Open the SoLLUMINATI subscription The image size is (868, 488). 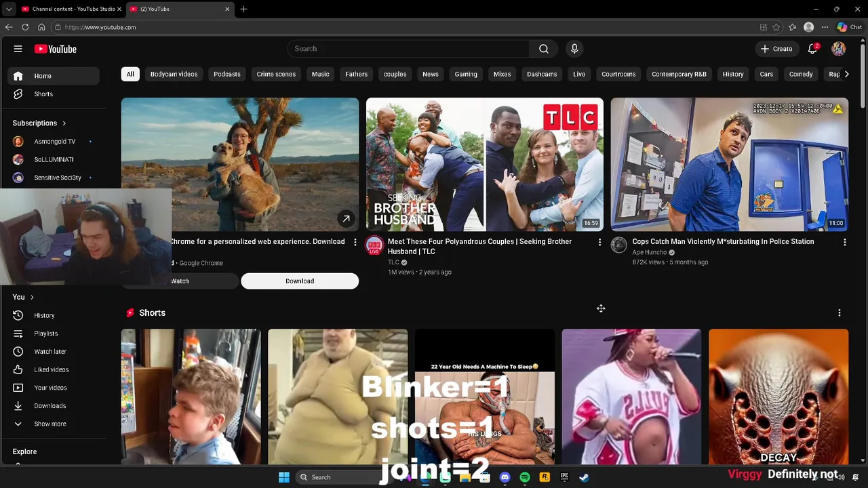coord(54,160)
